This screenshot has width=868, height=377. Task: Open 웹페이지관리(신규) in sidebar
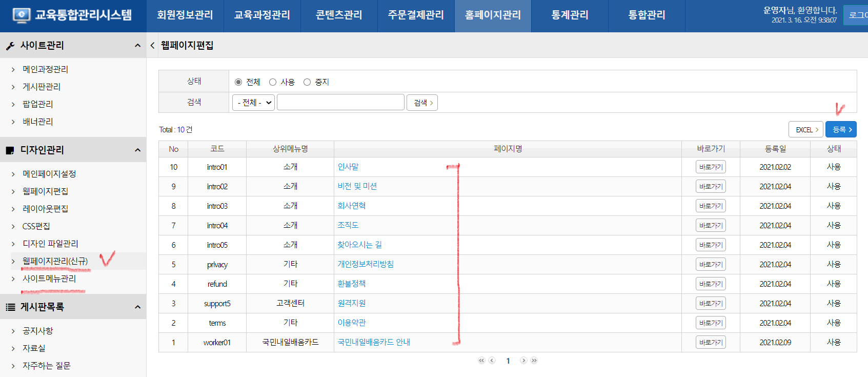[x=55, y=261]
